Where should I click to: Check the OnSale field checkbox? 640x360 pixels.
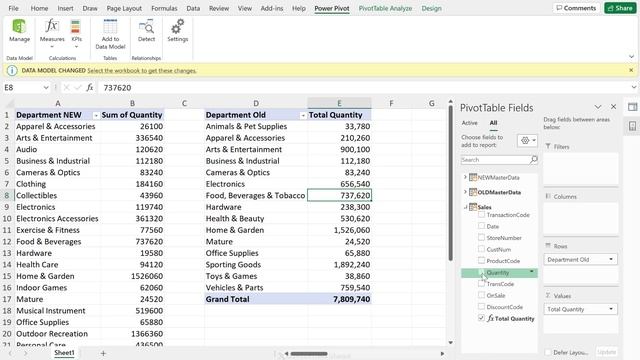click(x=481, y=295)
